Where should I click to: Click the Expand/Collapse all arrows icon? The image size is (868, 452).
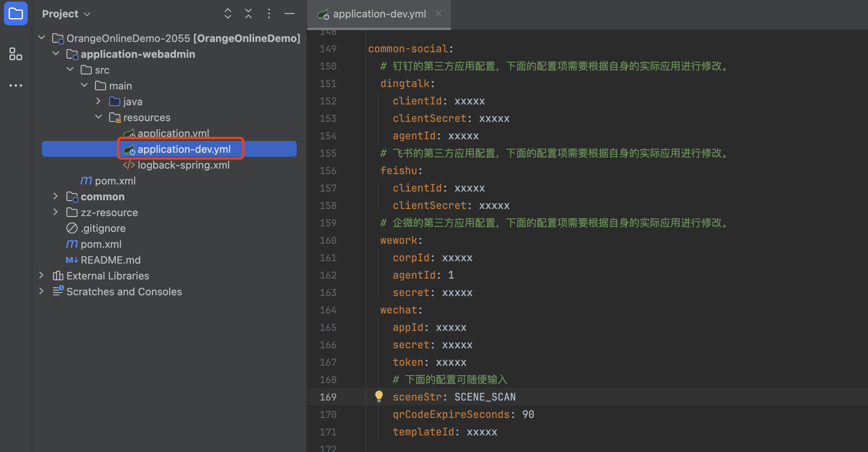click(x=228, y=14)
